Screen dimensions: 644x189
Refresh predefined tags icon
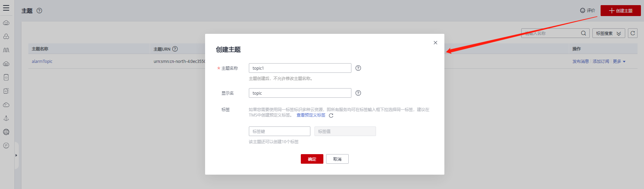tap(331, 116)
